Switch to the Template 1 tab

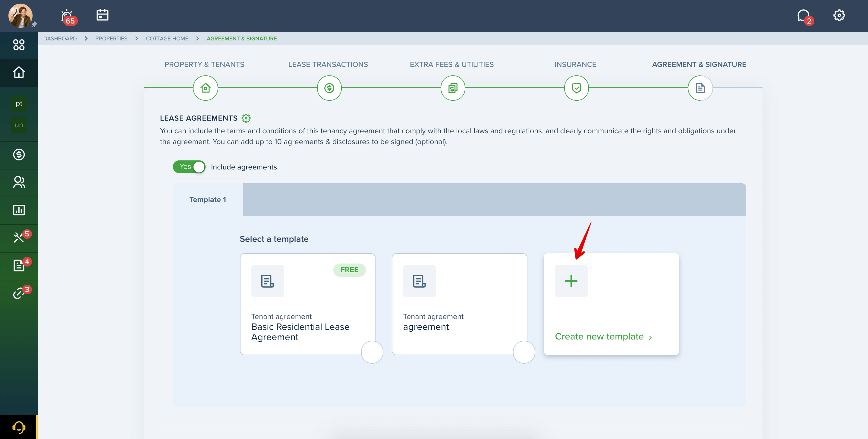208,200
